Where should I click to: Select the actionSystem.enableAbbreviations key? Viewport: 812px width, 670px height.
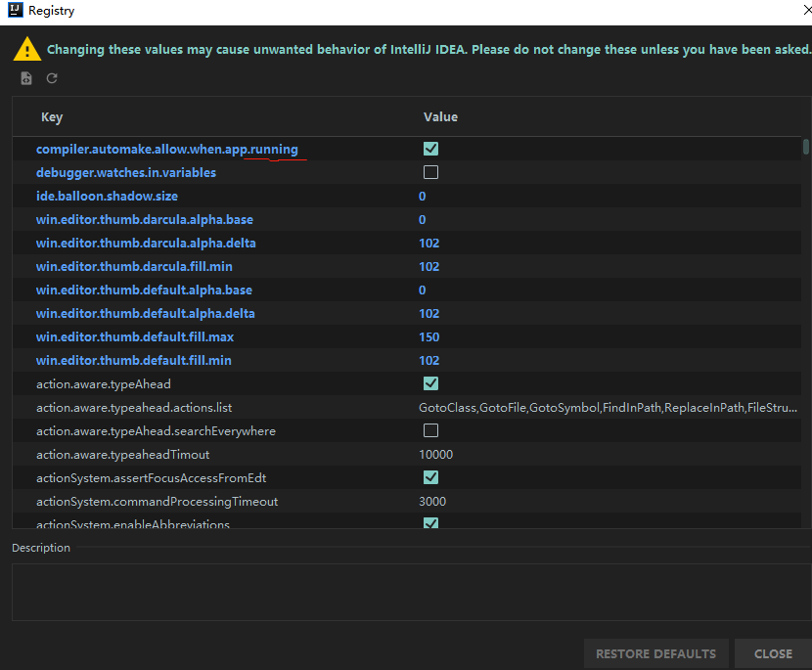(x=133, y=523)
